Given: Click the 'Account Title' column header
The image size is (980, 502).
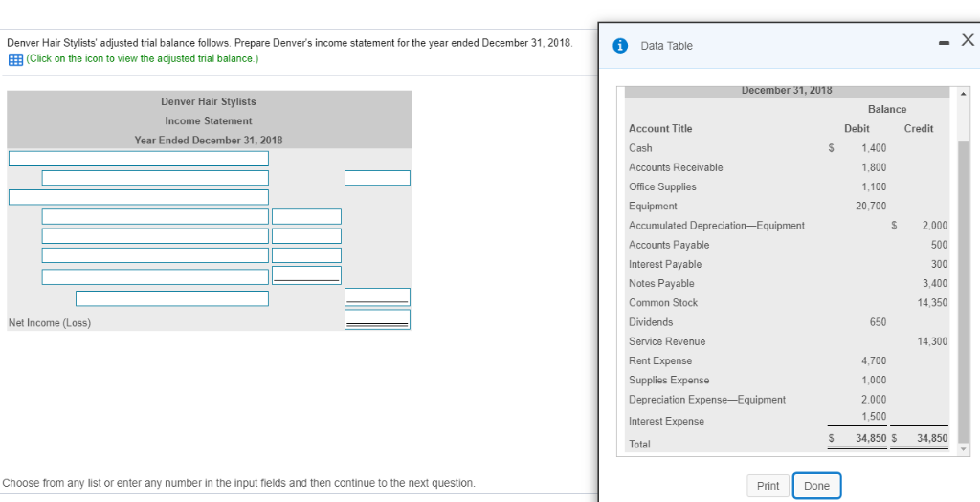Looking at the screenshot, I should pyautogui.click(x=660, y=129).
